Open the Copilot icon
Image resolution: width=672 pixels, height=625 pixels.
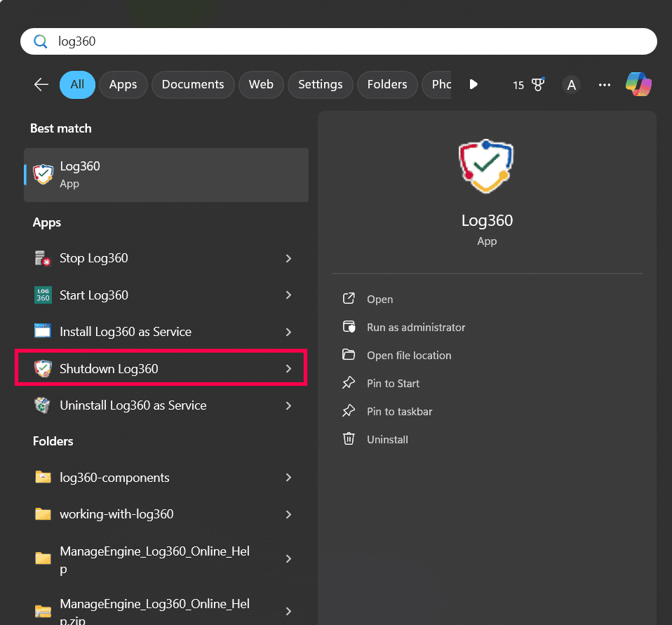pos(638,84)
